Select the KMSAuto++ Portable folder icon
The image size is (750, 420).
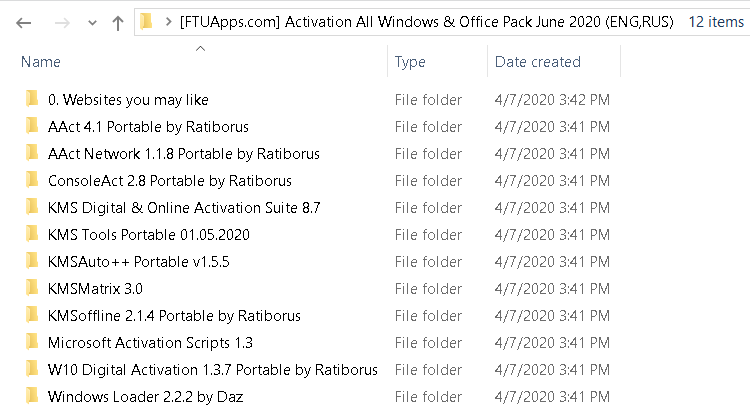point(31,262)
